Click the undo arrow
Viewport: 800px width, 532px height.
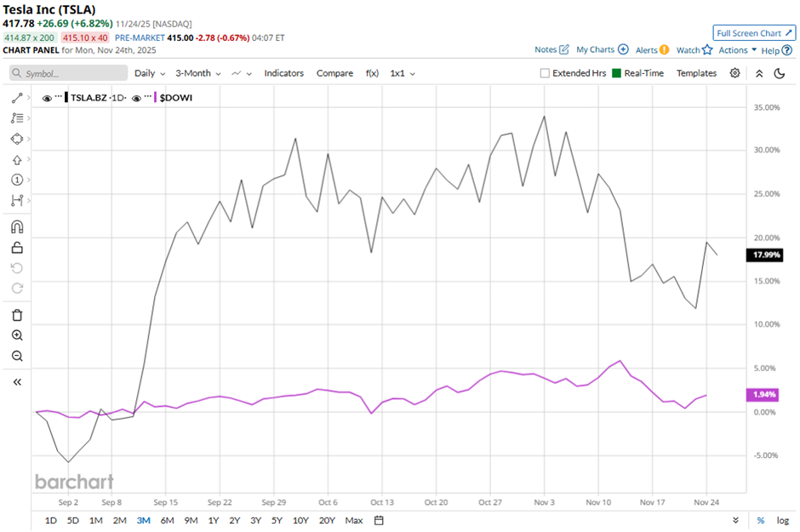17,268
